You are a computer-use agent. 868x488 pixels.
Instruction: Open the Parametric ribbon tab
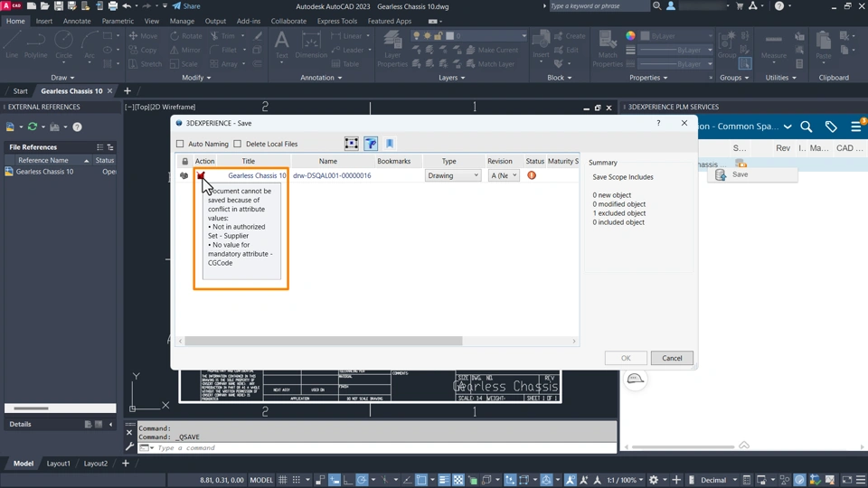[x=118, y=21]
